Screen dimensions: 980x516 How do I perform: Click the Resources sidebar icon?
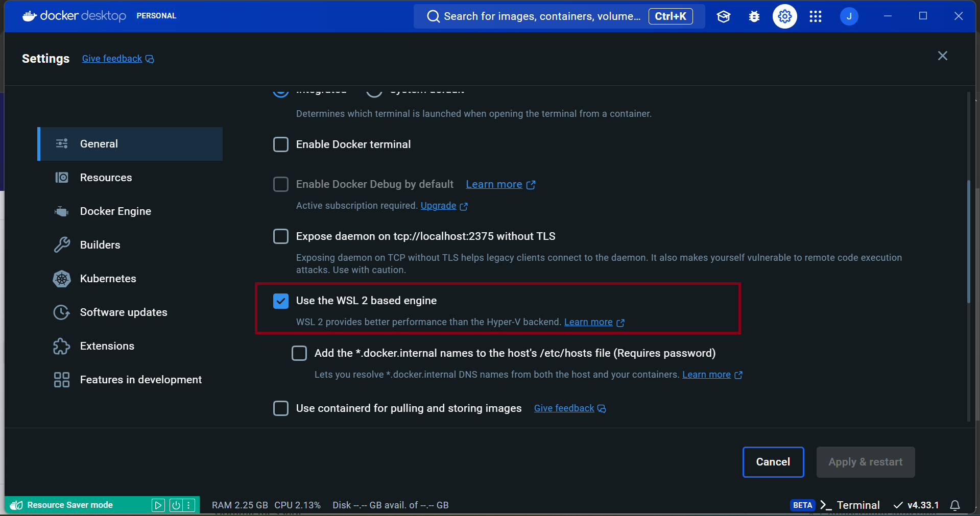pos(62,178)
